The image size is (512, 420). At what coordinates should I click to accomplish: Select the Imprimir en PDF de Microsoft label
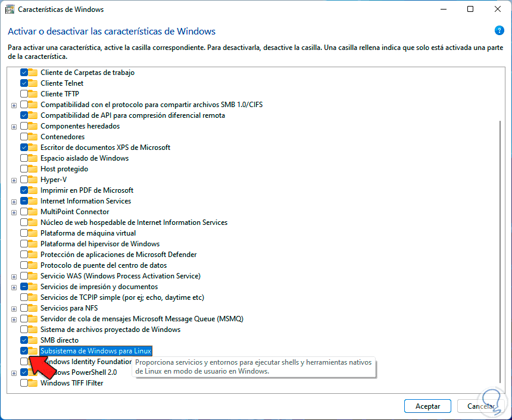point(87,190)
